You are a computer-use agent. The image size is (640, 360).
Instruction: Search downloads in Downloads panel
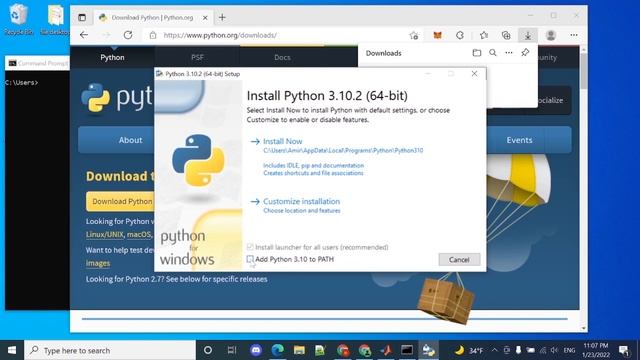click(493, 53)
